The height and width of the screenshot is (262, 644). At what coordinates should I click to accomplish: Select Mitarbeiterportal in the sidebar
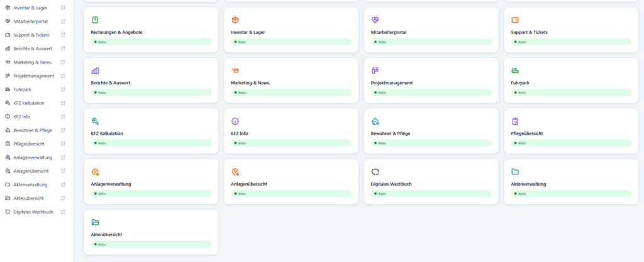(30, 21)
